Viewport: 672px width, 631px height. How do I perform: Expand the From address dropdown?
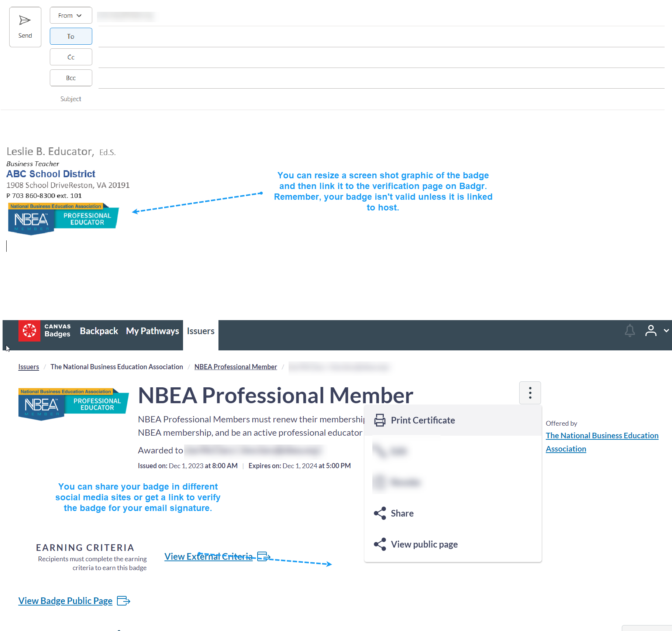(x=70, y=16)
